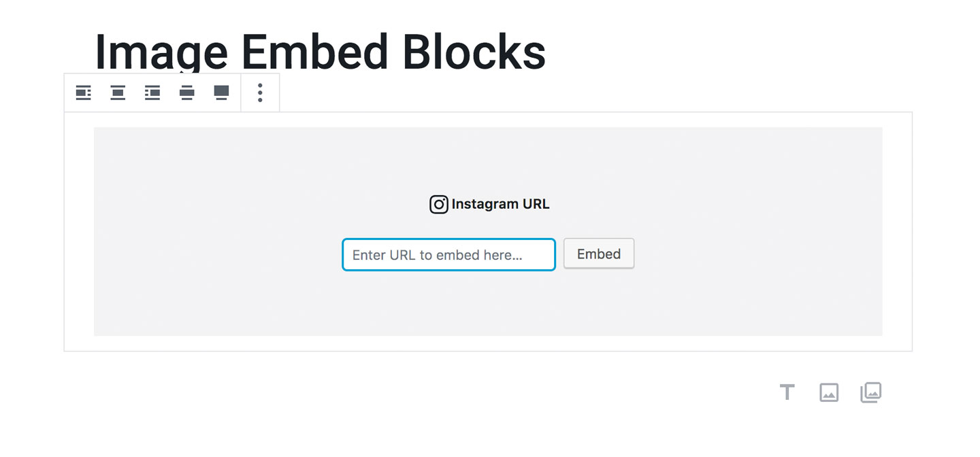Set block to wide width
The height and width of the screenshot is (457, 980).
[x=187, y=92]
